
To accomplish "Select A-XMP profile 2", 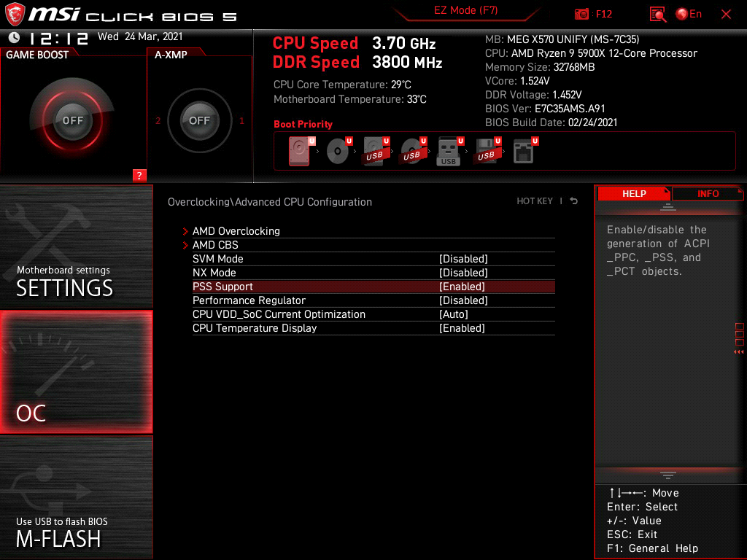I will point(158,120).
